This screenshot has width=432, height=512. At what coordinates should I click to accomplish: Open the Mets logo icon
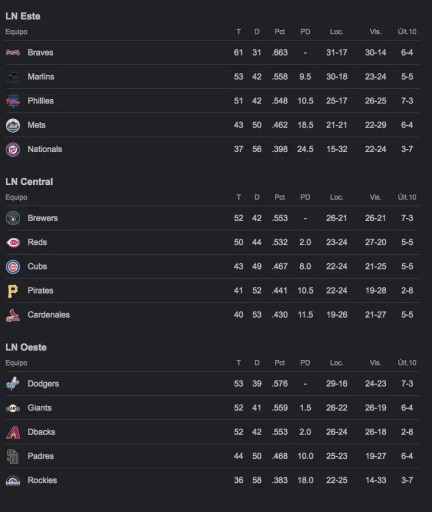(x=13, y=125)
